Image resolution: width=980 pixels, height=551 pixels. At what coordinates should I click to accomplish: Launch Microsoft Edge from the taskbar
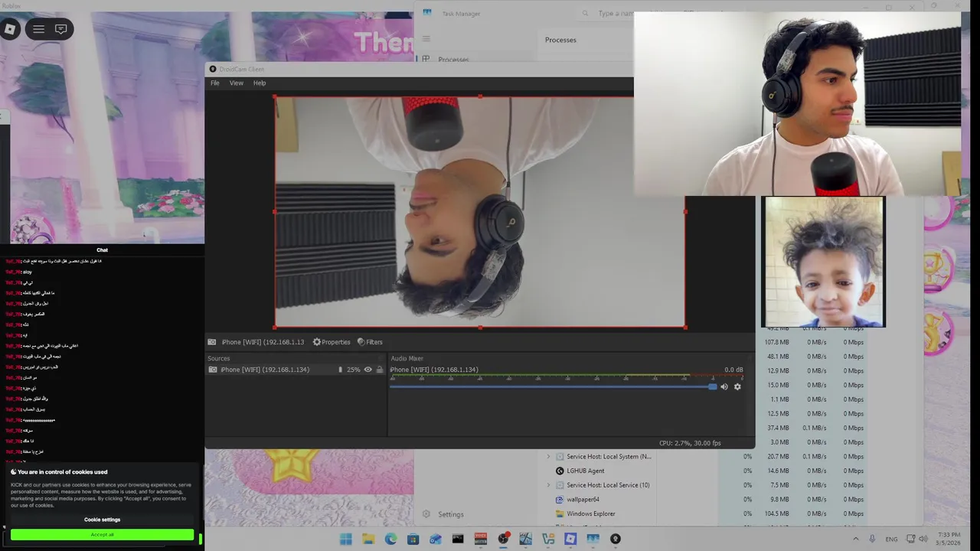click(x=391, y=539)
